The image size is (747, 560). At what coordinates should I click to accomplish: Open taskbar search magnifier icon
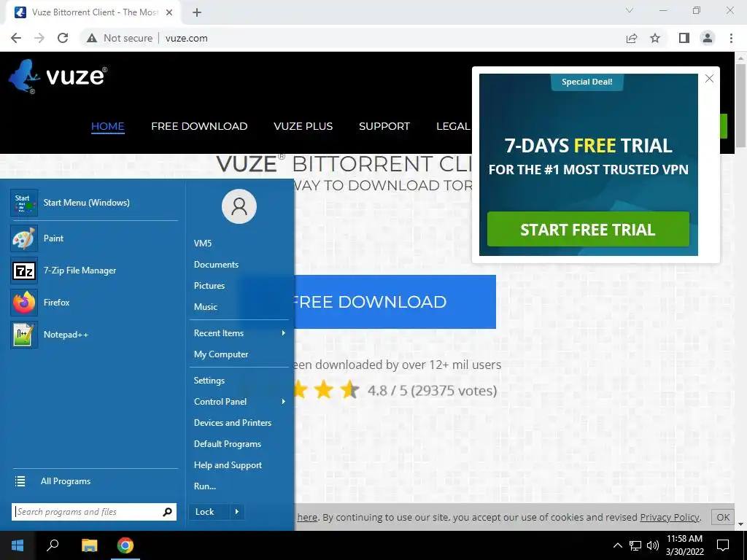(53, 545)
